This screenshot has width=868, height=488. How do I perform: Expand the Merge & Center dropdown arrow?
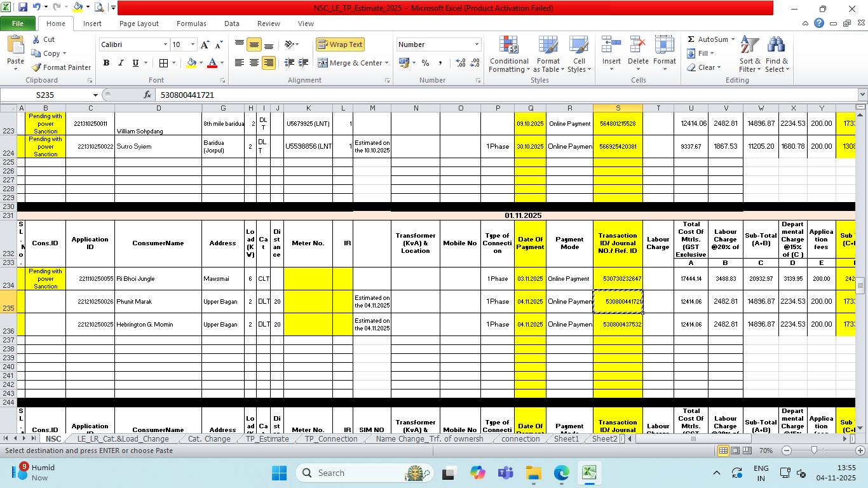click(388, 63)
